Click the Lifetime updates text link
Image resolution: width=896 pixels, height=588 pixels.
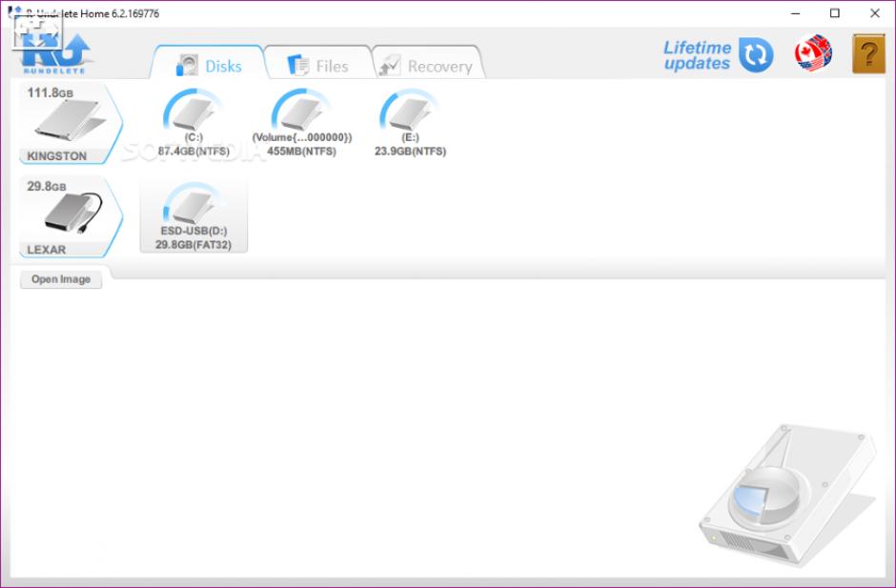click(697, 55)
